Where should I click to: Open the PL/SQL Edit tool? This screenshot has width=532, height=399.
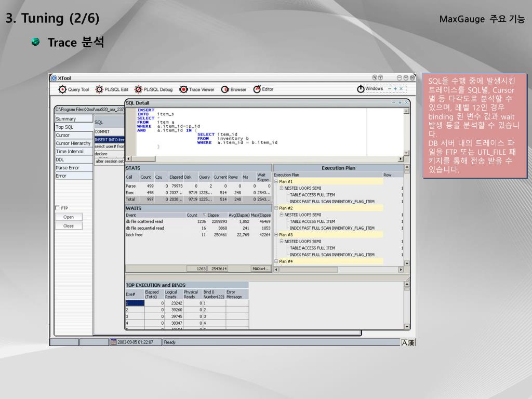click(x=112, y=89)
